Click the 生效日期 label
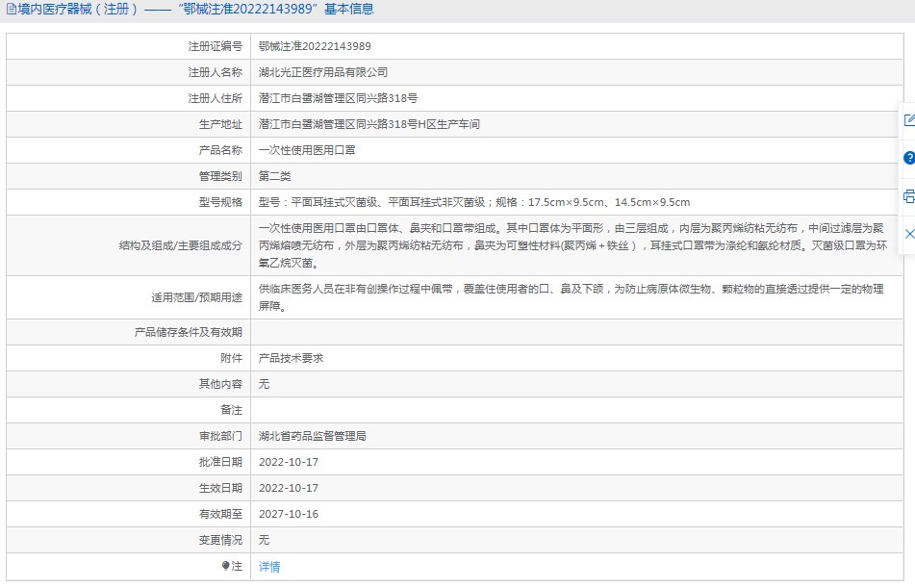The height and width of the screenshot is (588, 915). pyautogui.click(x=220, y=488)
